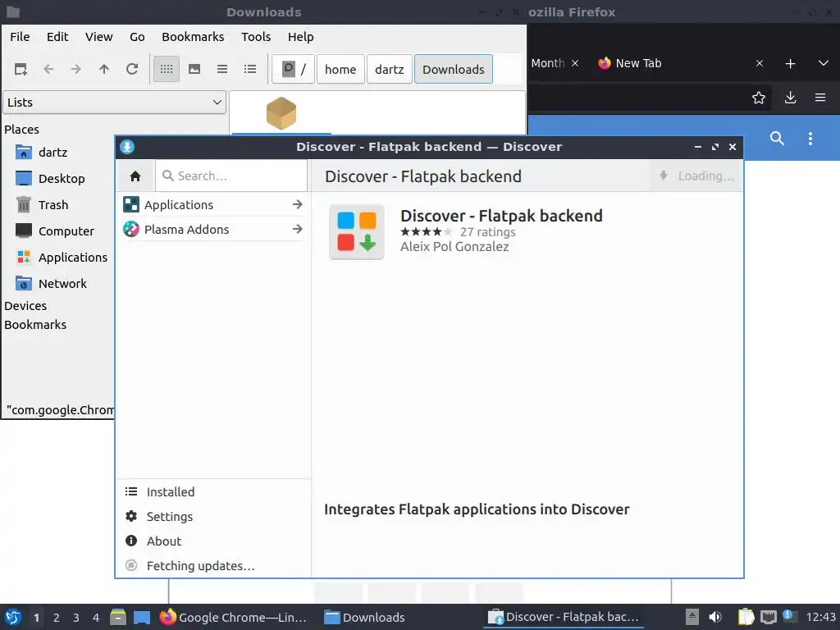This screenshot has height=630, width=840.
Task: Click home path breadcrumb
Action: (340, 69)
